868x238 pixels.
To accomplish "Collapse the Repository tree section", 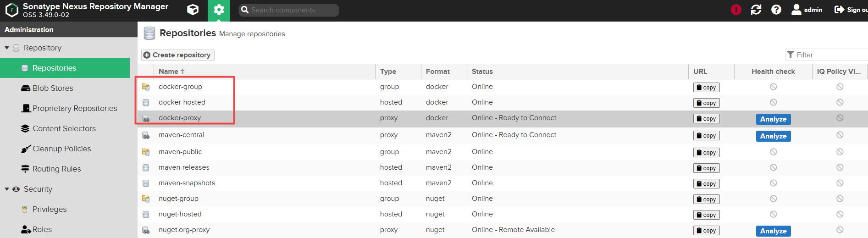I will point(7,48).
